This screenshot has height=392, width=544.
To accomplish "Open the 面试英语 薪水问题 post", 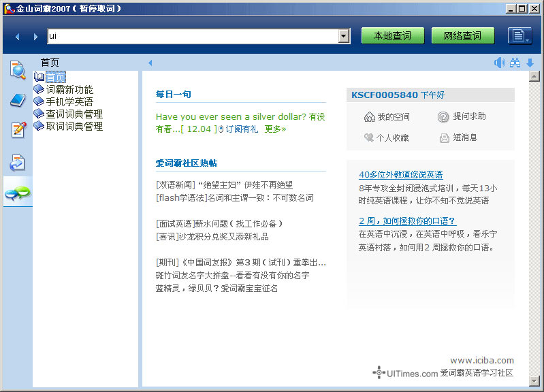I will pyautogui.click(x=219, y=224).
